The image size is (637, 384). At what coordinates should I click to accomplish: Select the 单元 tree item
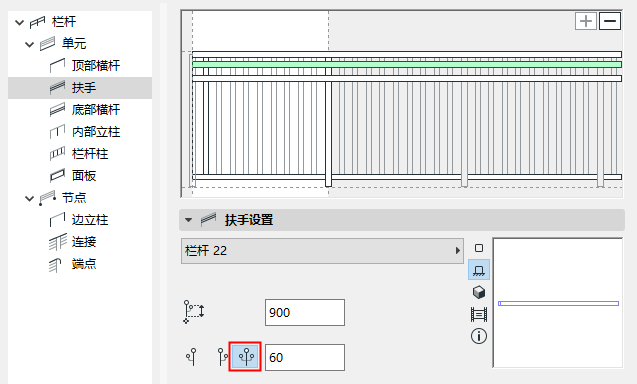(74, 43)
